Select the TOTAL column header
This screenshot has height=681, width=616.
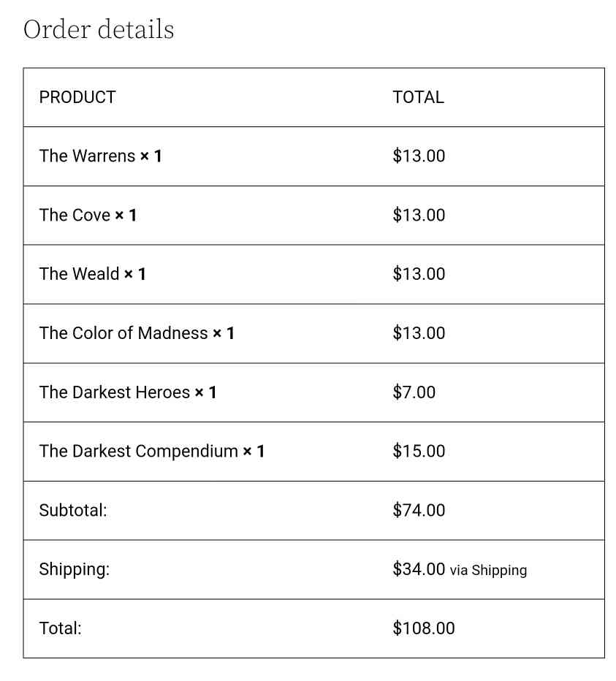(x=419, y=97)
